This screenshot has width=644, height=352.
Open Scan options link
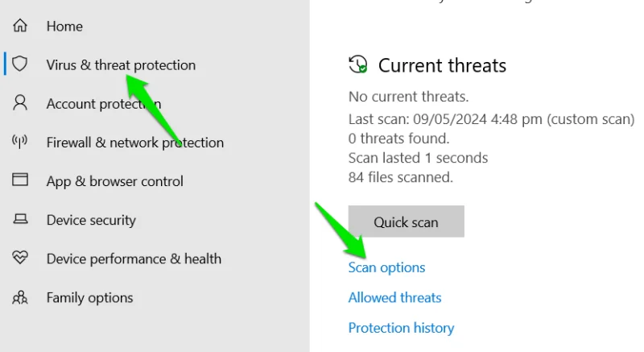click(386, 267)
